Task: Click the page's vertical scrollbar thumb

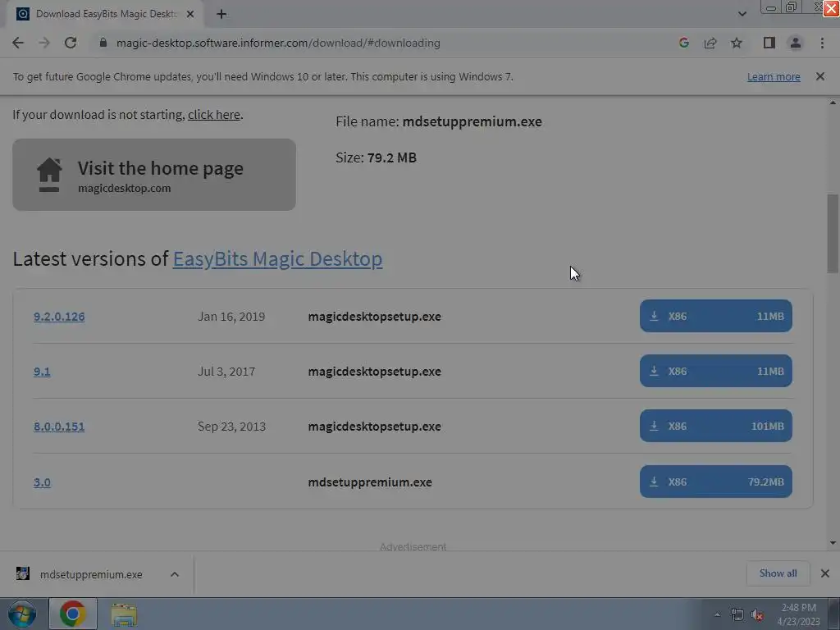Action: click(833, 233)
